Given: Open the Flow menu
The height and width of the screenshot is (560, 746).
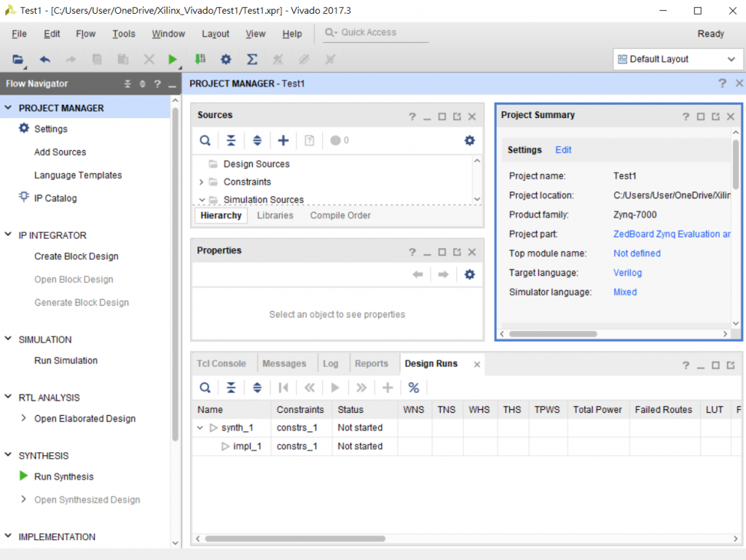Looking at the screenshot, I should (x=86, y=33).
